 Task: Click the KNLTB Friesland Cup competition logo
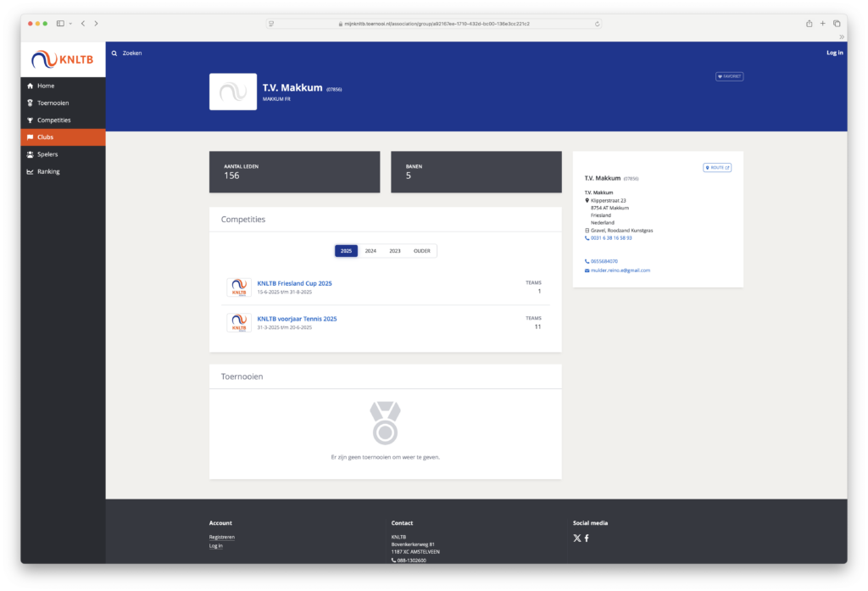point(239,287)
